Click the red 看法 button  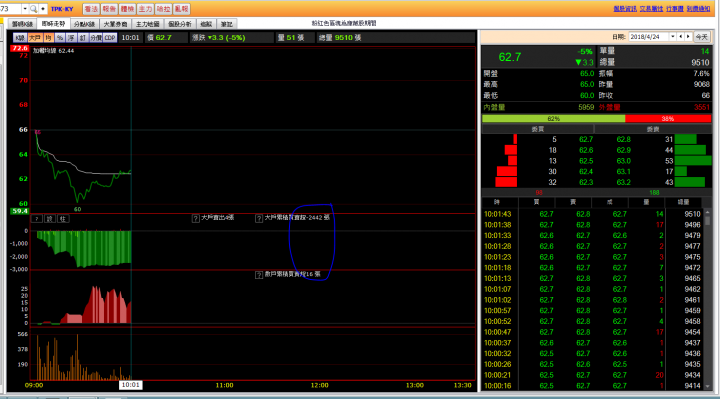tap(91, 9)
